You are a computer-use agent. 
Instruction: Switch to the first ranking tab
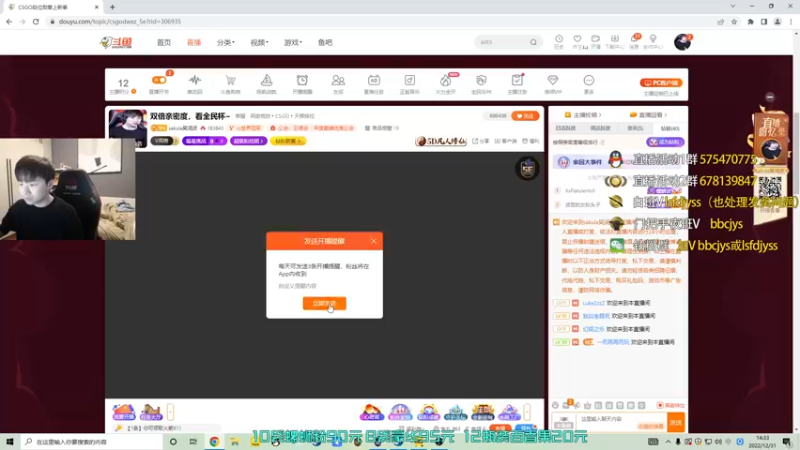(565, 128)
